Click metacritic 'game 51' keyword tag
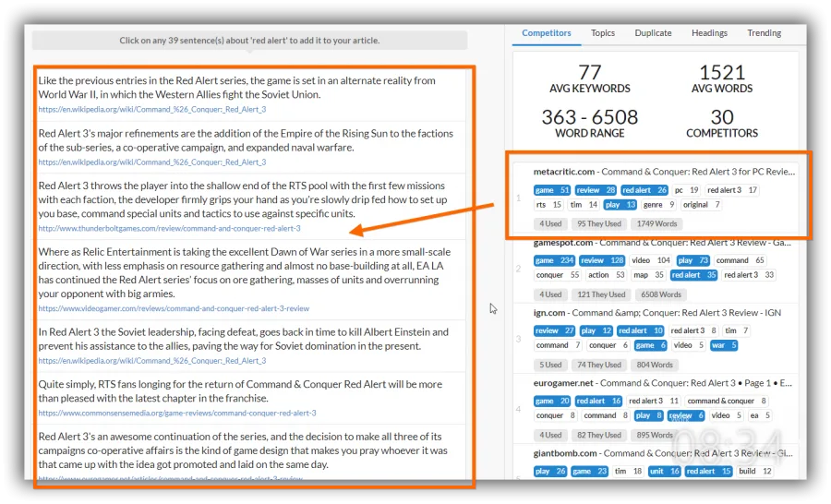This screenshot has width=831, height=504. click(552, 190)
